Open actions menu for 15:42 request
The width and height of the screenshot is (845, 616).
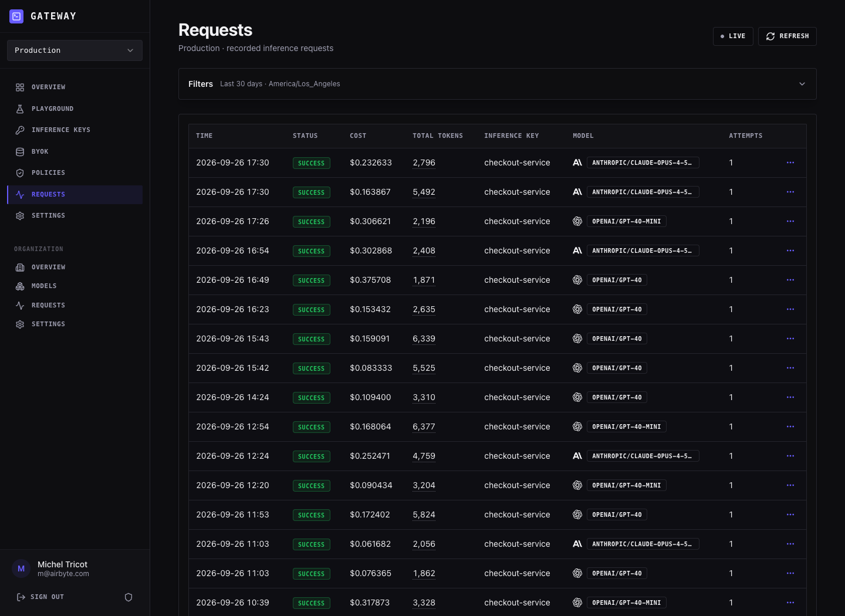pos(790,368)
